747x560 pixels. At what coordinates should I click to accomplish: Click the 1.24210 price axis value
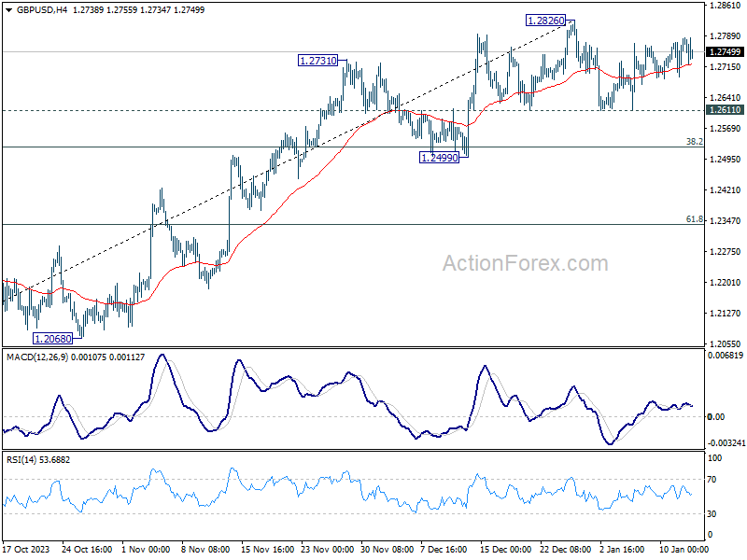click(x=726, y=190)
